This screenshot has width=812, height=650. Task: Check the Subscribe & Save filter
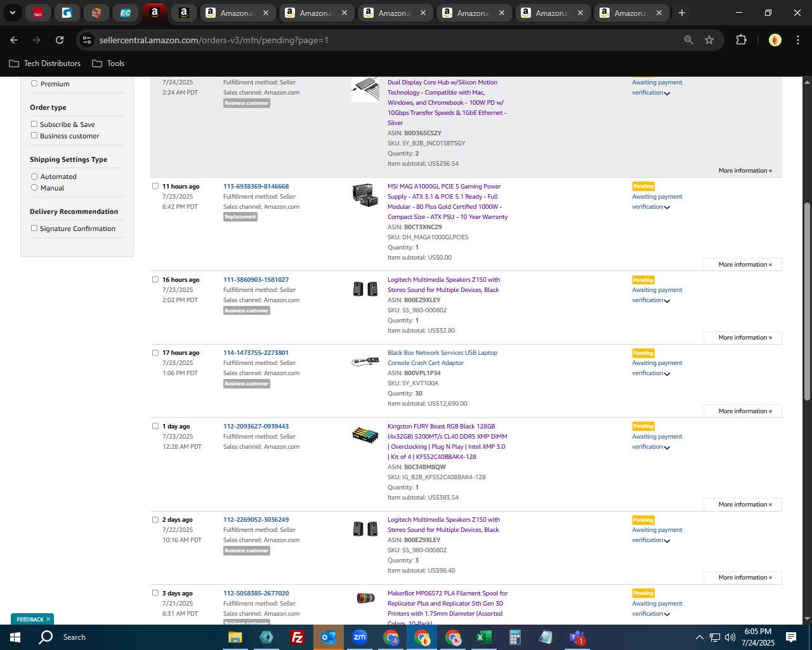(x=34, y=124)
